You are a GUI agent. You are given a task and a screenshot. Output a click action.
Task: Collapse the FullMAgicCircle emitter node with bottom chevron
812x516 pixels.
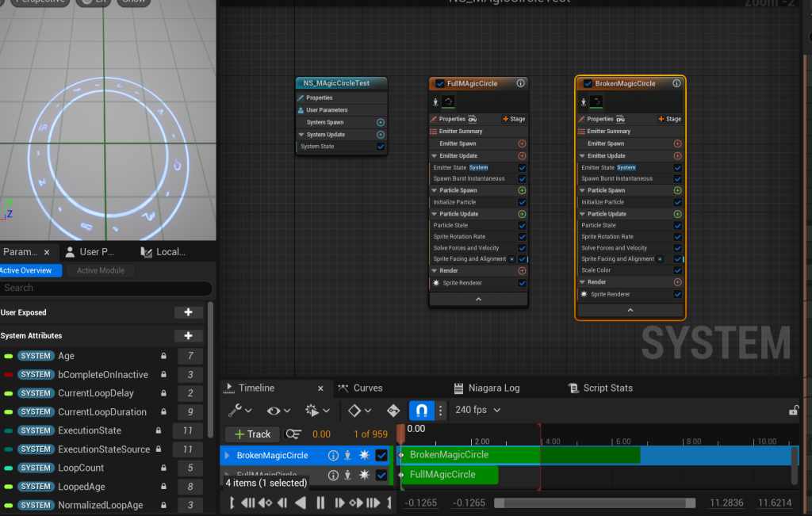click(478, 300)
